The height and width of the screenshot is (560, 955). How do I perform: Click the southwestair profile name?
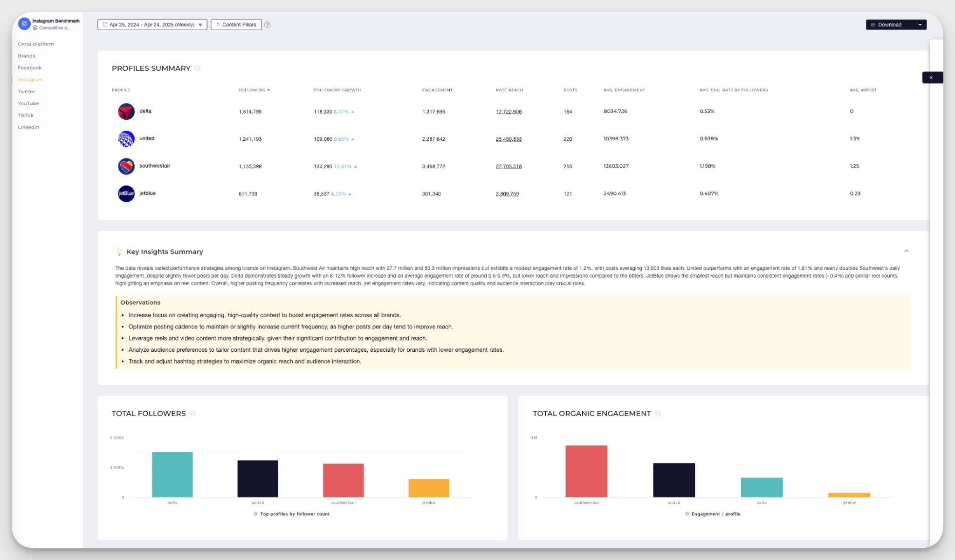(155, 166)
